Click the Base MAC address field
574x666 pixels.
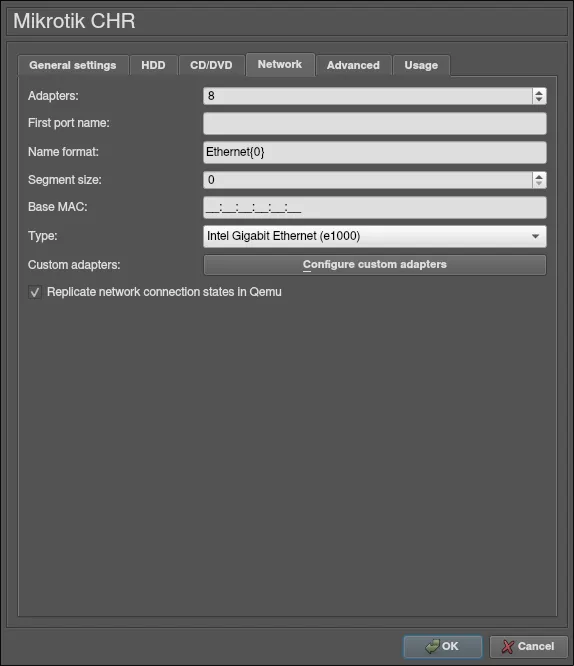tap(375, 208)
